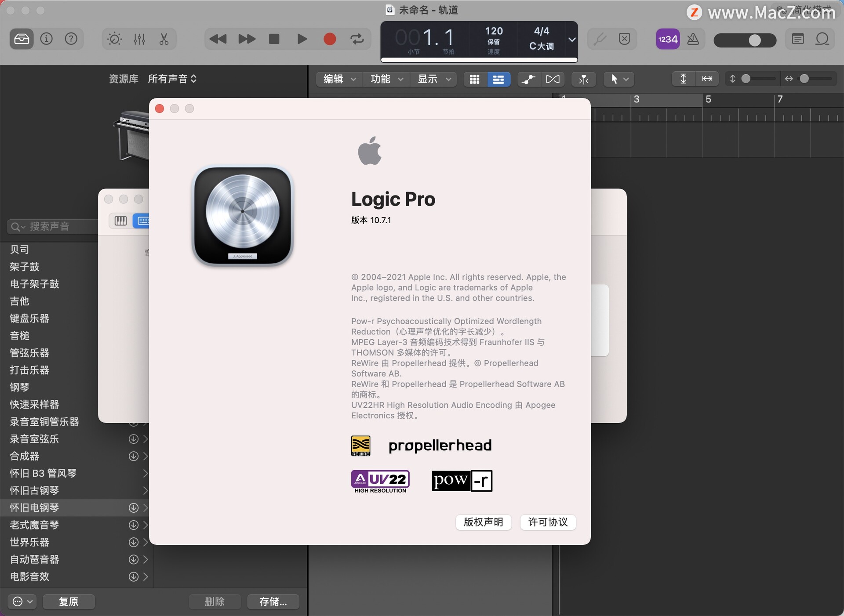Show the Mixer faders button
844x616 pixels.
(x=139, y=39)
